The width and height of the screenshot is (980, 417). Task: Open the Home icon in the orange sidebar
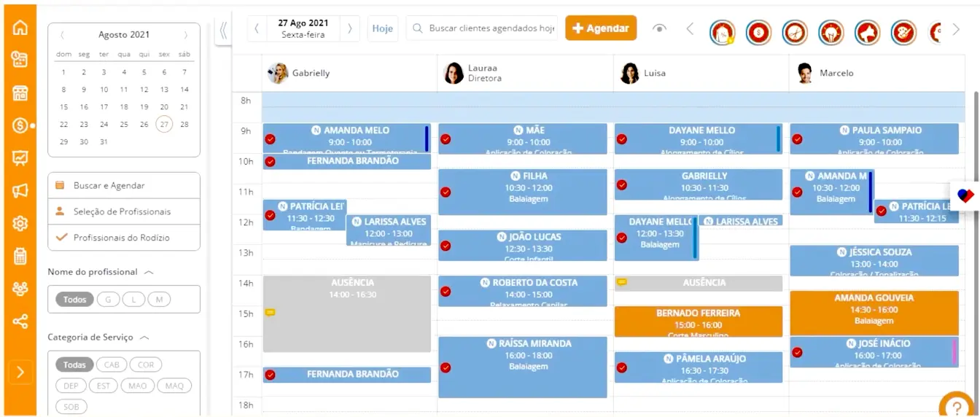pyautogui.click(x=20, y=28)
